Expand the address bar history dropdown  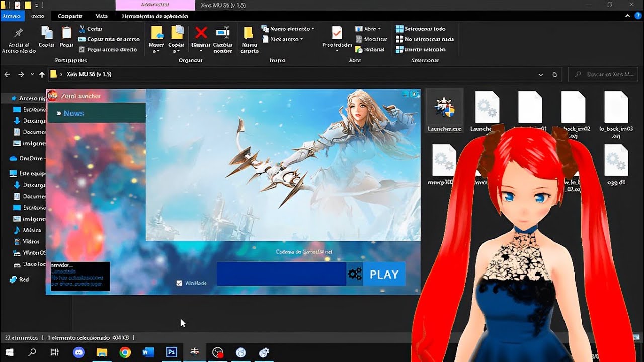tap(541, 74)
